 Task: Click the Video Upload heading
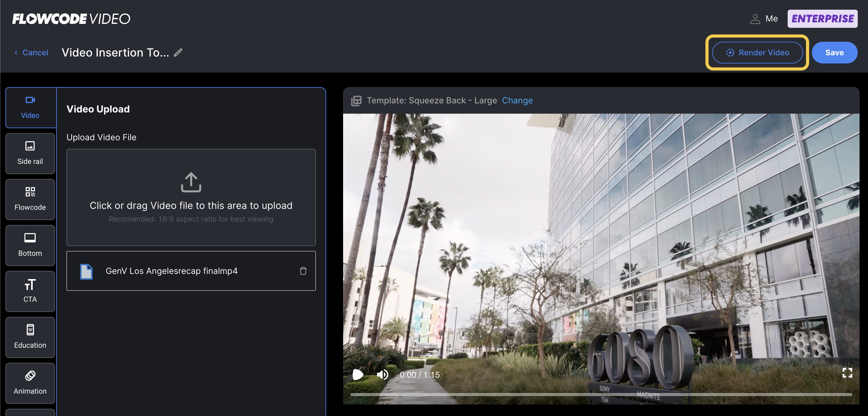point(98,109)
